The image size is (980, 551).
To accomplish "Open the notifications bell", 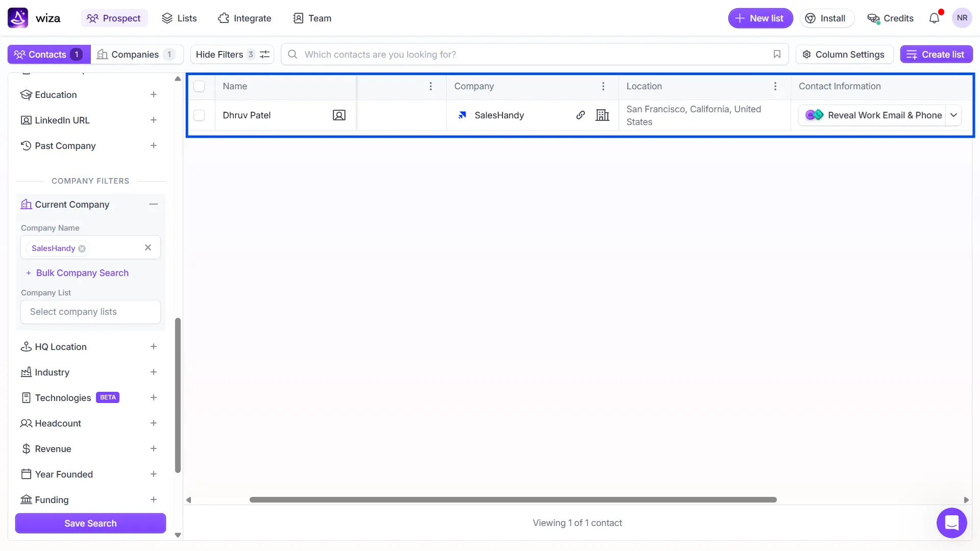I will pos(934,18).
